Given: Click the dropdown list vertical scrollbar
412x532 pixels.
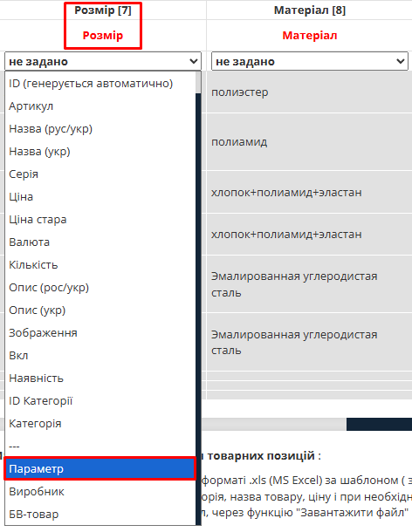Looking at the screenshot, I should (x=198, y=298).
